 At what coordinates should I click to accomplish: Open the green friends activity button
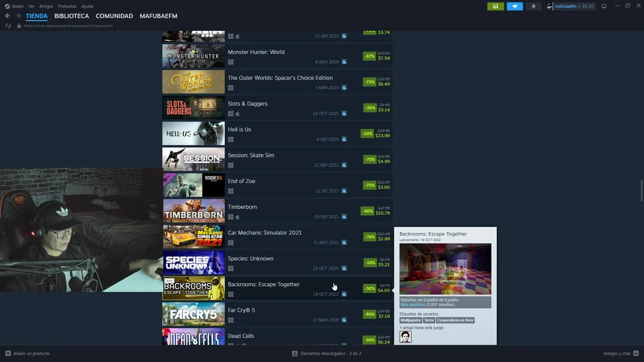pos(496,6)
